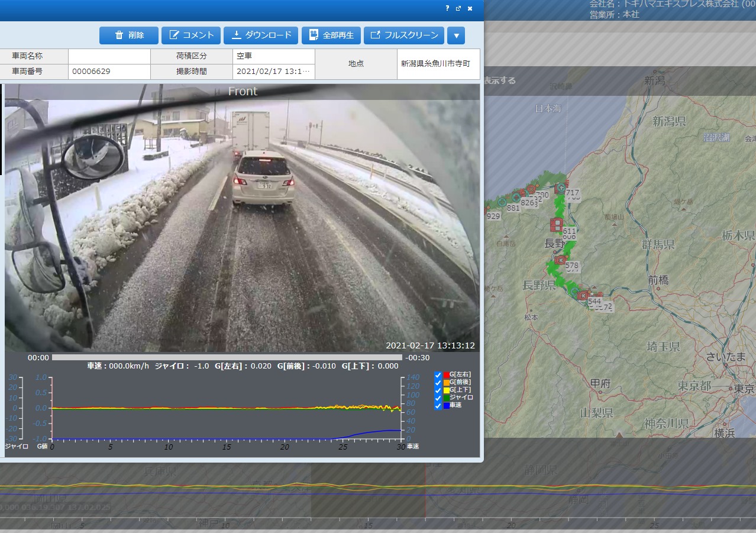Click the help question mark icon in dialog header
Viewport: 756px width, 533px height.
click(448, 8)
